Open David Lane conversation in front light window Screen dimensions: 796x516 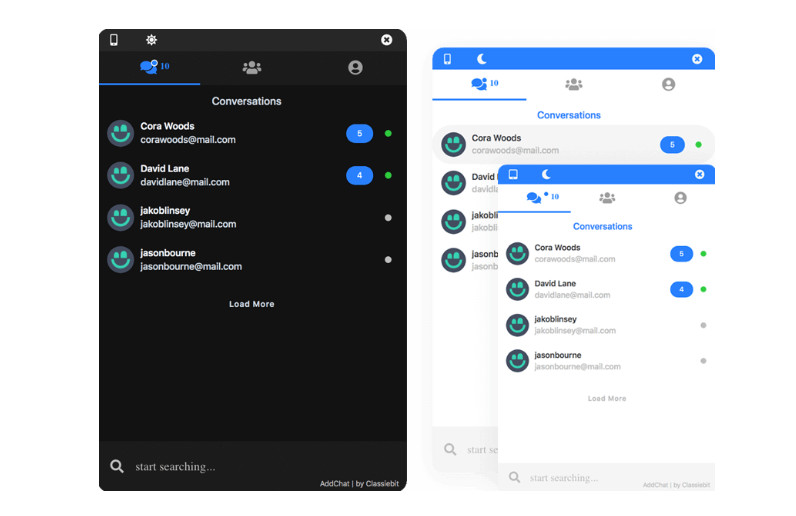pyautogui.click(x=607, y=289)
